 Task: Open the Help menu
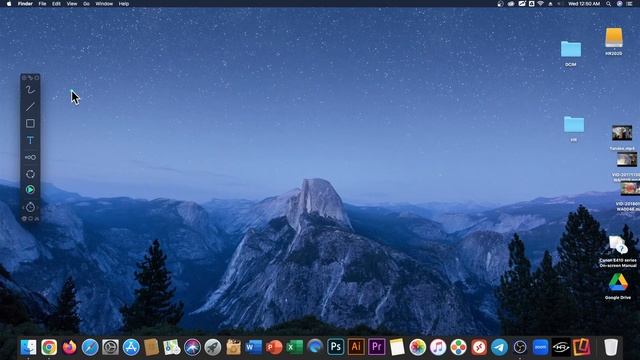tap(124, 4)
